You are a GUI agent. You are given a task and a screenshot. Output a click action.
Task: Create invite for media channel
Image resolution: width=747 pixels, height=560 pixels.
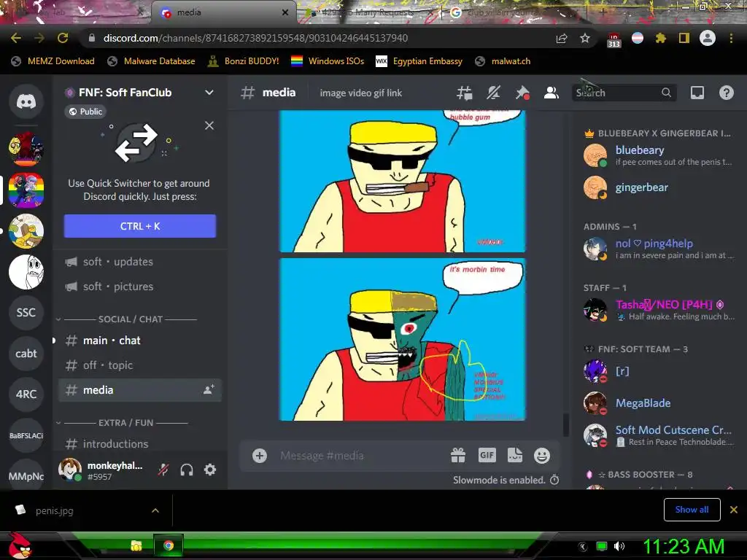pyautogui.click(x=209, y=389)
